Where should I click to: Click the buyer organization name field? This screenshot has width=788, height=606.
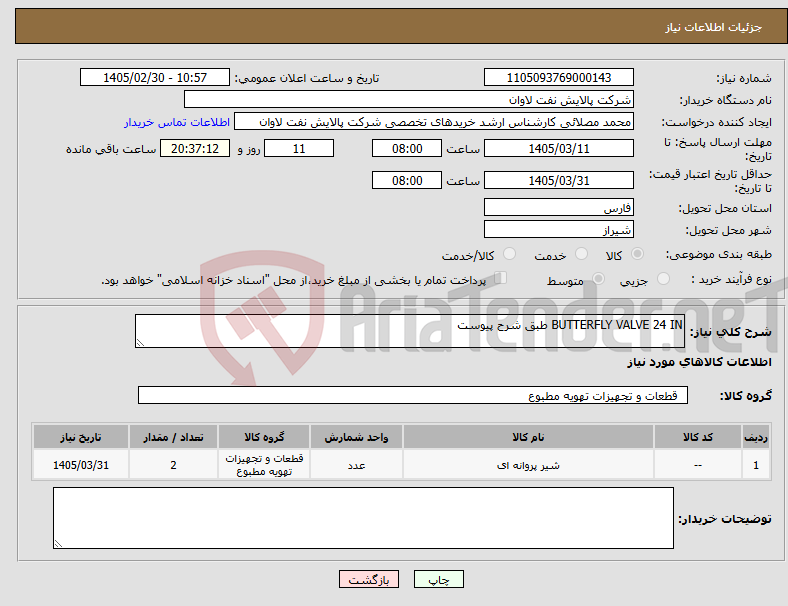pos(409,99)
